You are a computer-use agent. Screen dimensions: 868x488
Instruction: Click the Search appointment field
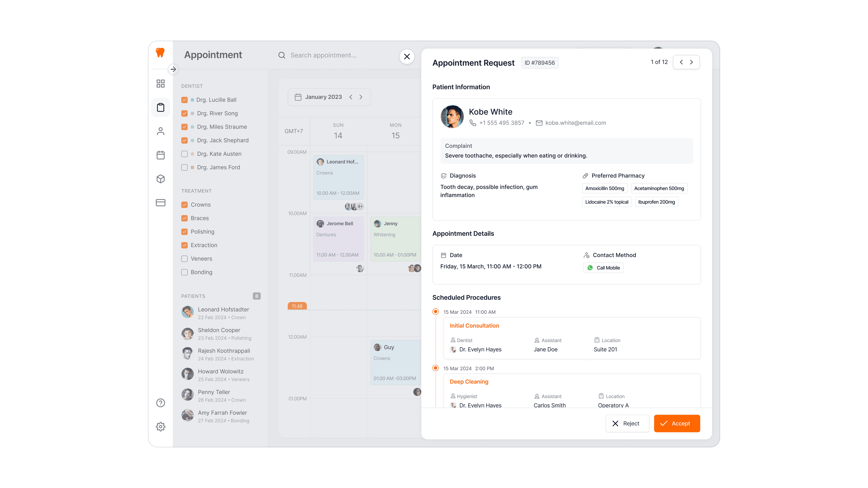coord(323,55)
